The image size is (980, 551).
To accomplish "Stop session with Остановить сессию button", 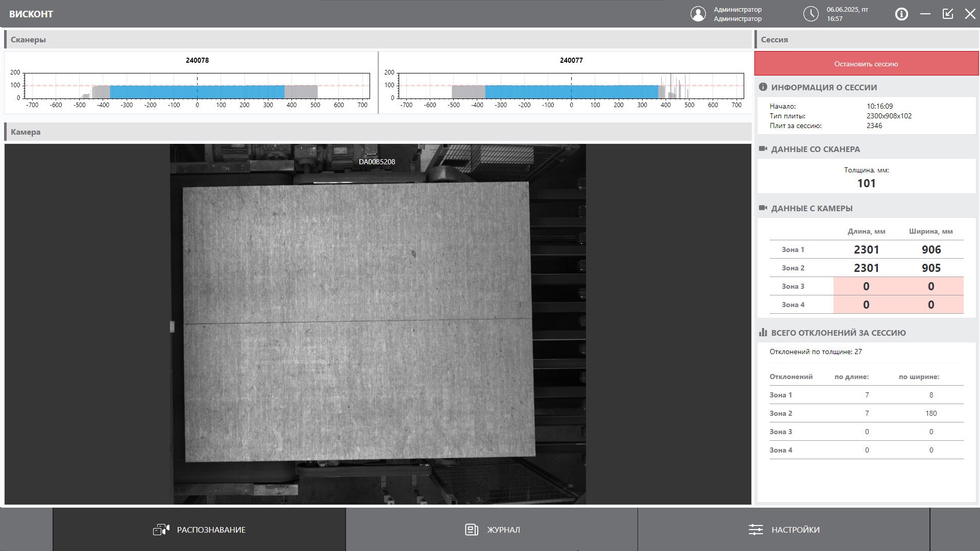I will pyautogui.click(x=866, y=64).
